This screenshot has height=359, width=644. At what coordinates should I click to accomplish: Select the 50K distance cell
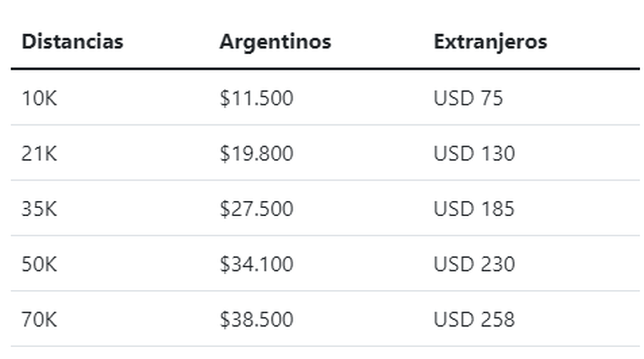pos(39,264)
